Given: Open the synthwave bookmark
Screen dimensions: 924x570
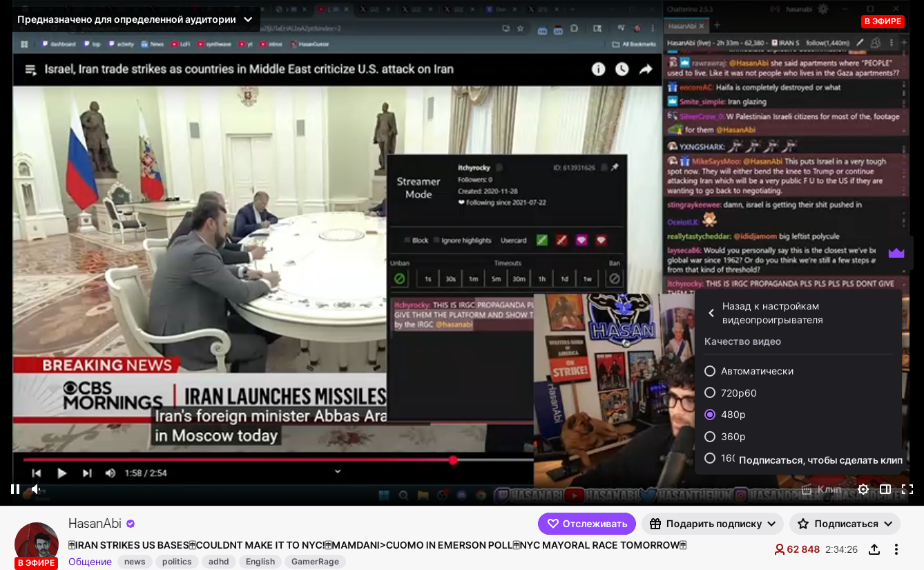Looking at the screenshot, I should [x=214, y=44].
